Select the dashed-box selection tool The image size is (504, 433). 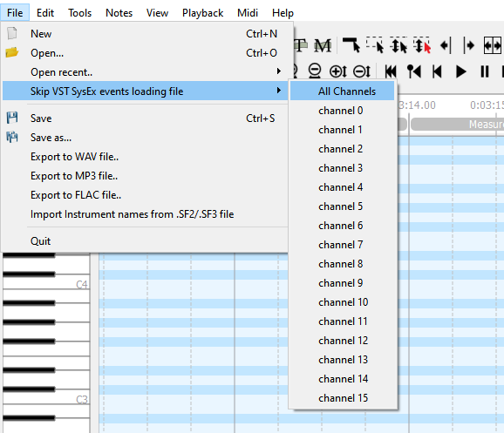(375, 45)
